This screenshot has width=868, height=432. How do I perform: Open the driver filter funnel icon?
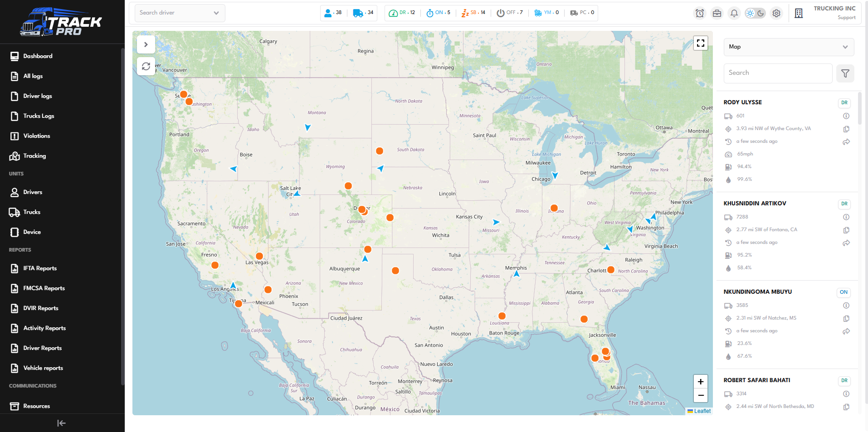845,73
